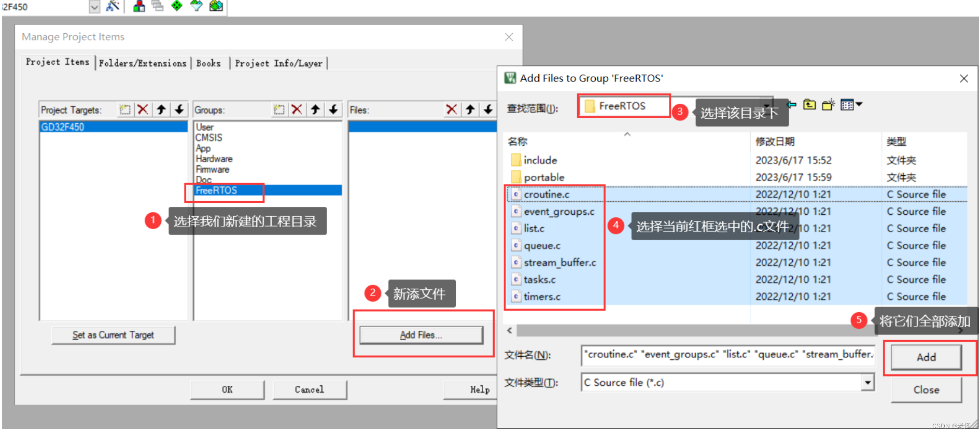The image size is (980, 434).
Task: Delete the selected Project Target
Action: [x=143, y=109]
